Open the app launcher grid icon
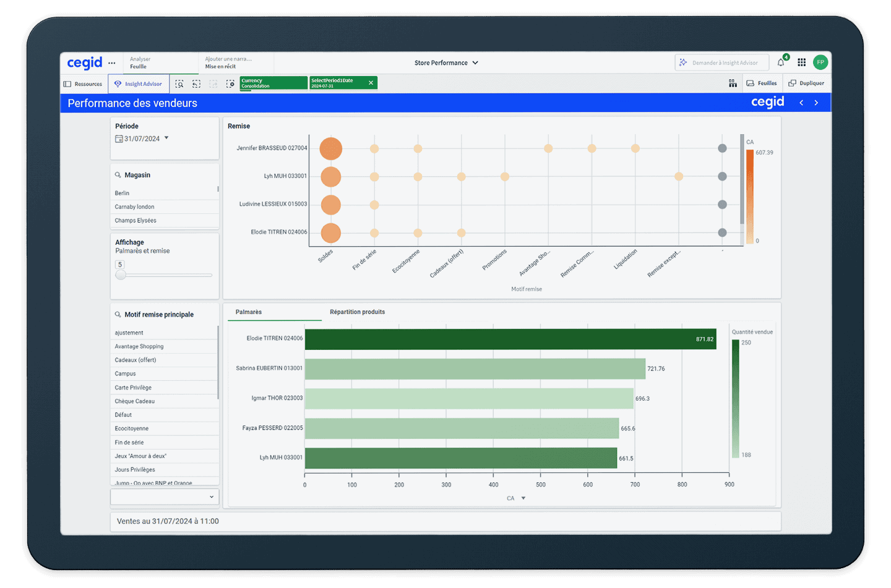Image resolution: width=891 pixels, height=588 pixels. click(801, 62)
